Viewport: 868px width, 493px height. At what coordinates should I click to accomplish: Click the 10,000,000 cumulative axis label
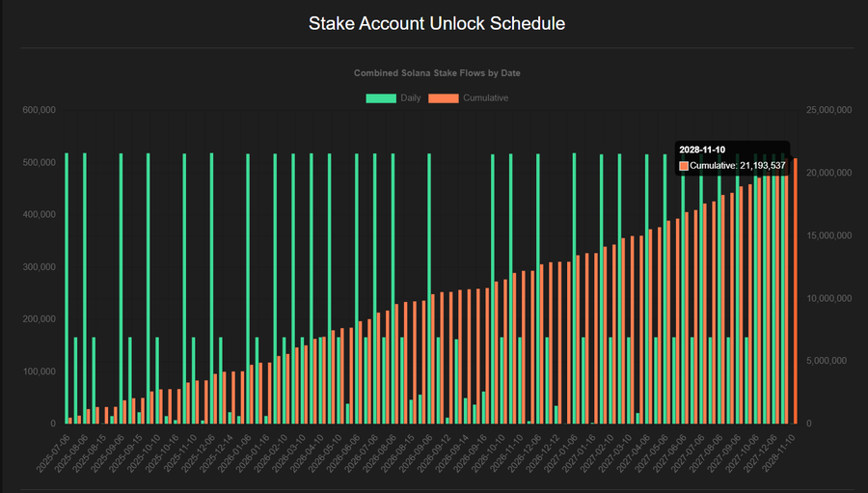pos(827,299)
